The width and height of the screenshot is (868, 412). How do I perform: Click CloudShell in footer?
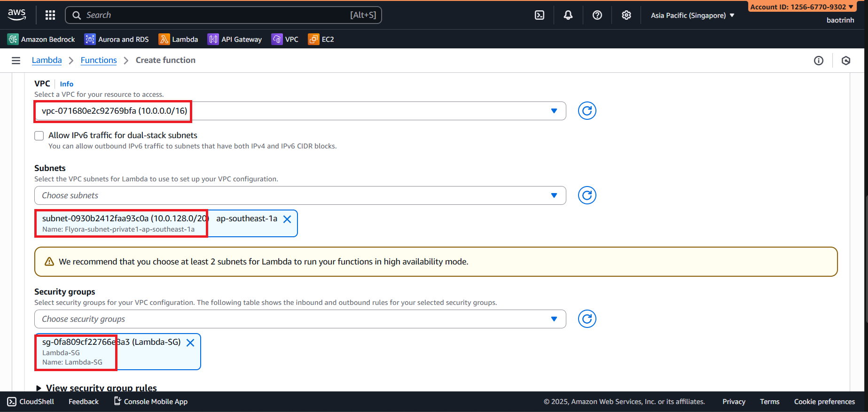coord(31,402)
